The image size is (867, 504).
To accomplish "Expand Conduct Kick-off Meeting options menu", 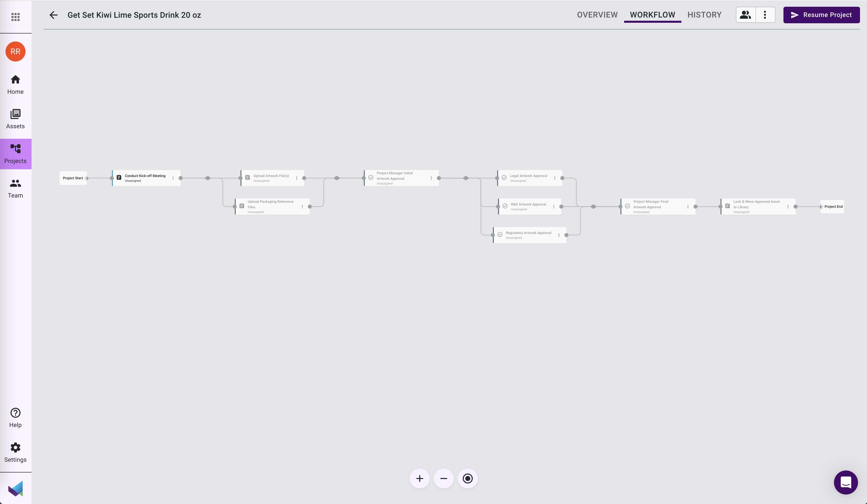I will 173,177.
